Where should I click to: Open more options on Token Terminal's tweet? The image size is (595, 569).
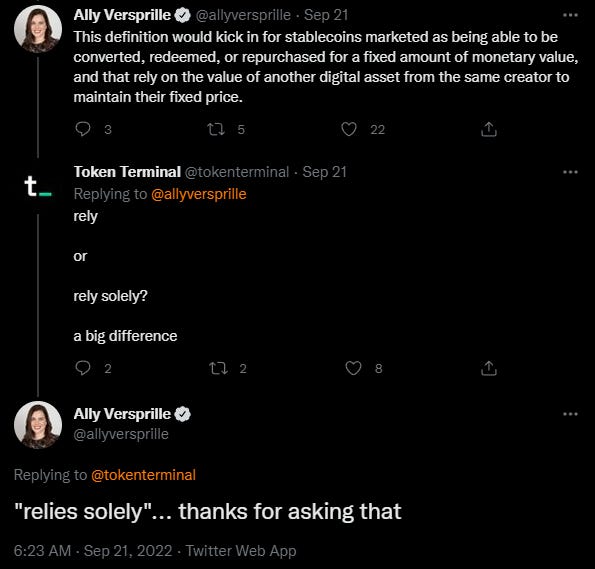click(570, 172)
